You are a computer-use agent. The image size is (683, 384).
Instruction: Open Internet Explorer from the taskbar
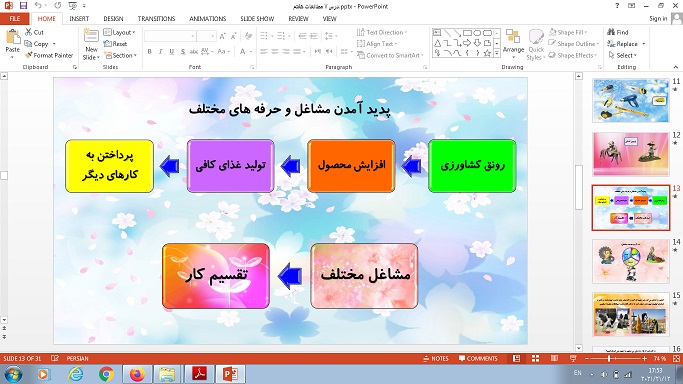[x=75, y=374]
